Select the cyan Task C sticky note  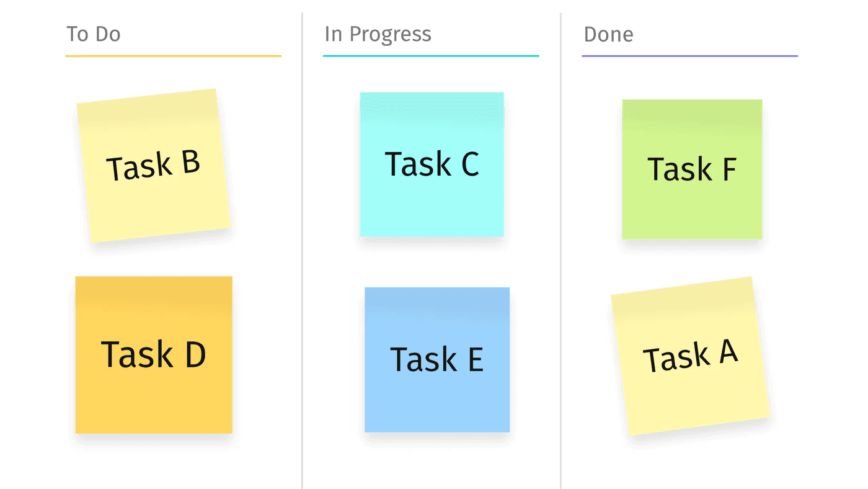click(432, 205)
